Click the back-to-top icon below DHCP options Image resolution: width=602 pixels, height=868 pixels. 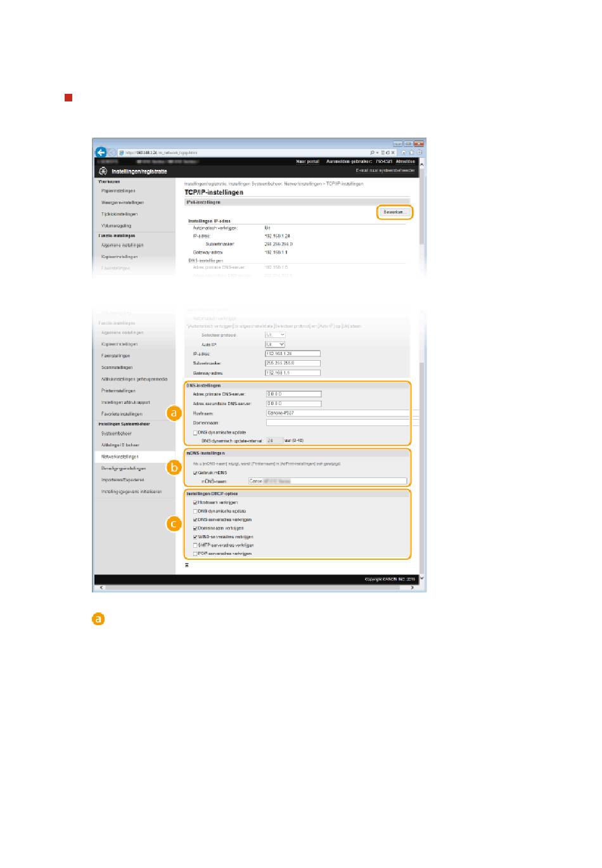pyautogui.click(x=187, y=564)
